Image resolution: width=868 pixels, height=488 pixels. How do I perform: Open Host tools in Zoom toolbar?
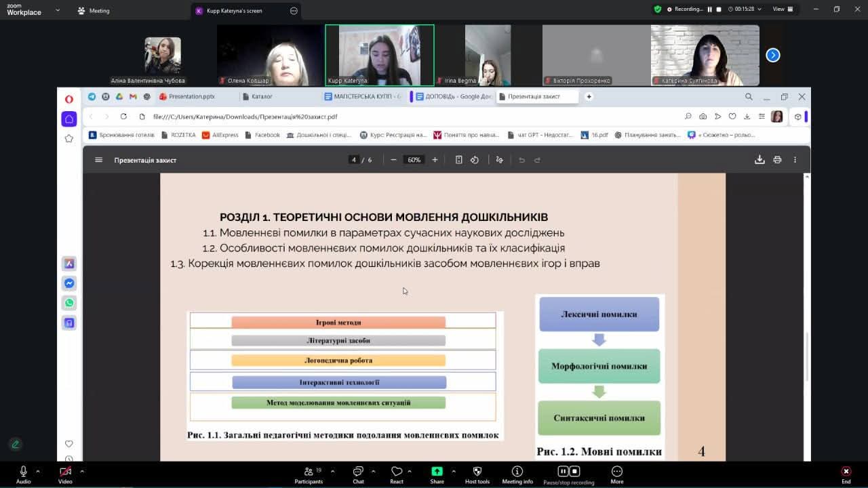tap(477, 474)
